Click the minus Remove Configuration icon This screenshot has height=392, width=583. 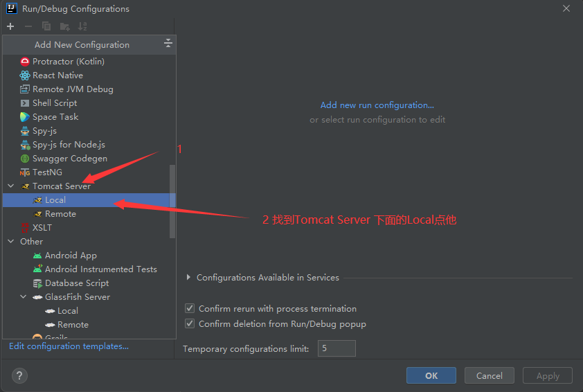(x=28, y=26)
